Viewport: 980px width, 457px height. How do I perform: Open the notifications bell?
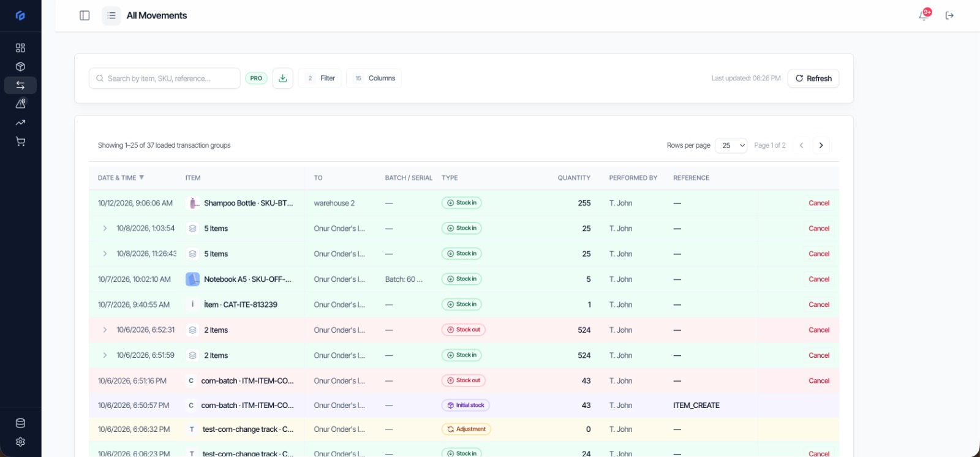[924, 15]
